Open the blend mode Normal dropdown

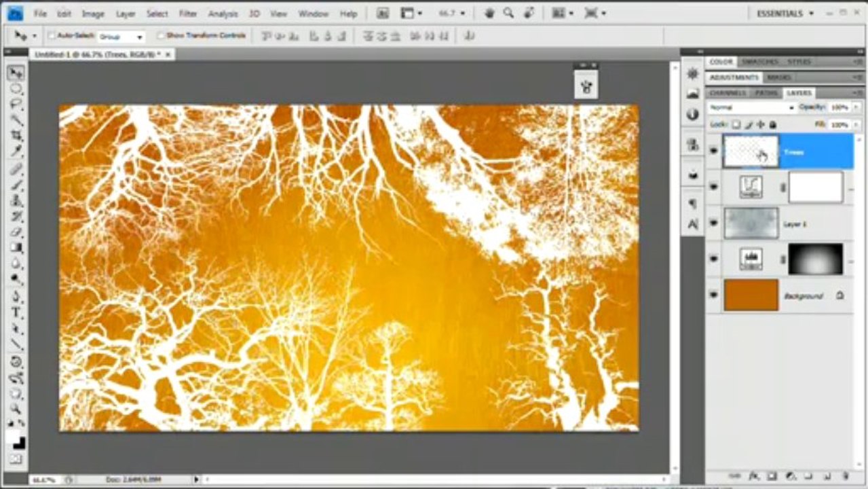coord(752,108)
